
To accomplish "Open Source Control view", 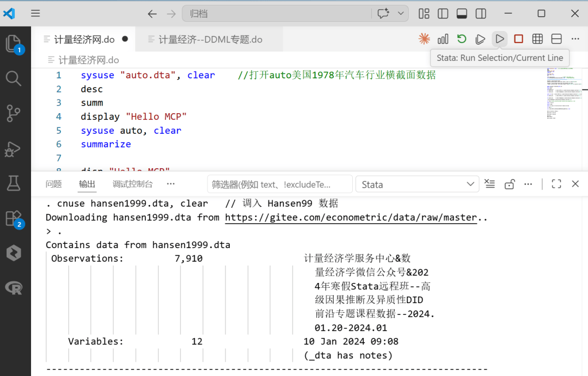I will (x=14, y=113).
